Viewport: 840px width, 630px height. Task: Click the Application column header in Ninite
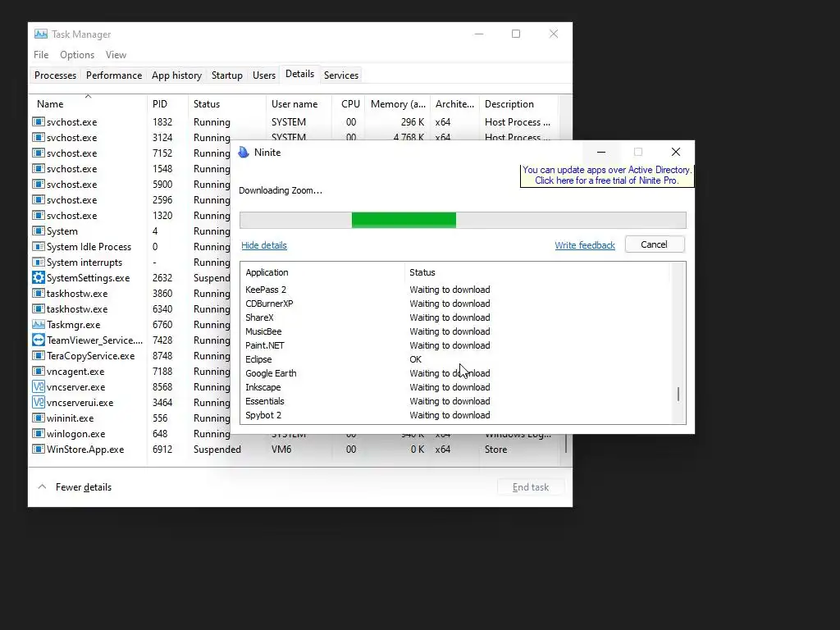(322, 272)
